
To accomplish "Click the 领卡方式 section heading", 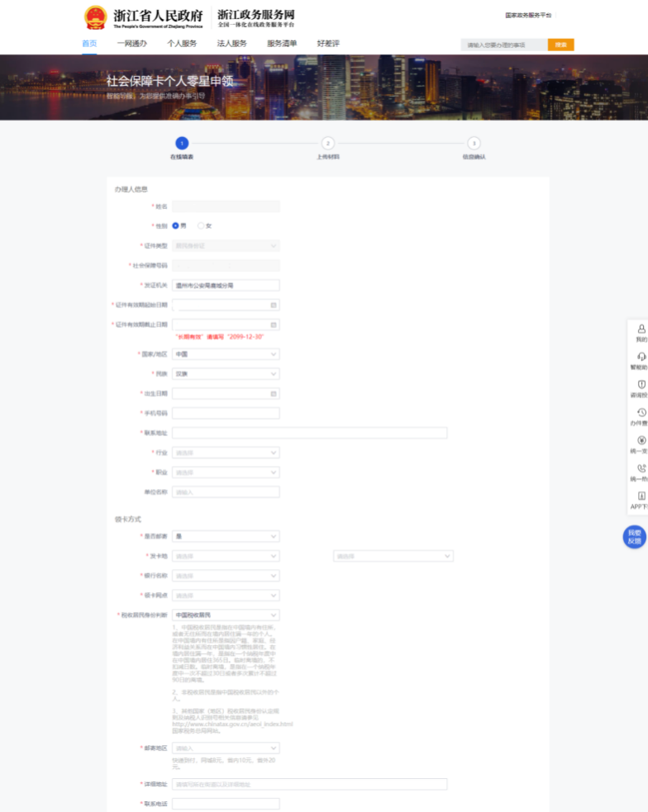I will (128, 520).
